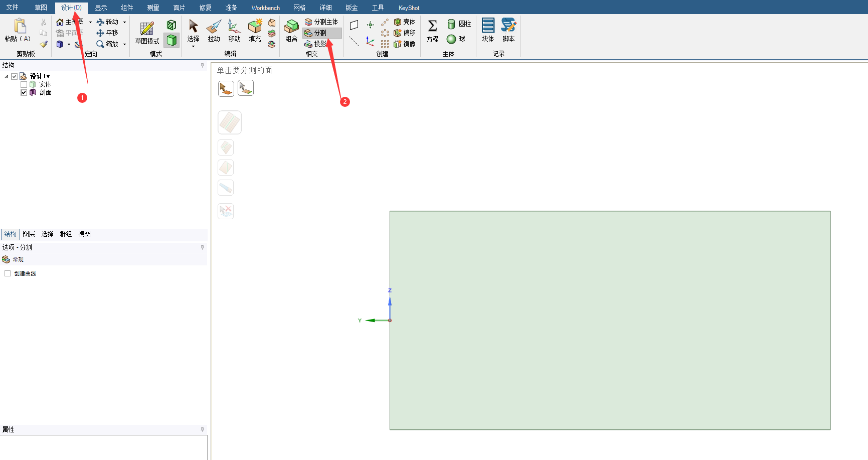Check the 实体 visibility checkbox in tree

coord(24,84)
